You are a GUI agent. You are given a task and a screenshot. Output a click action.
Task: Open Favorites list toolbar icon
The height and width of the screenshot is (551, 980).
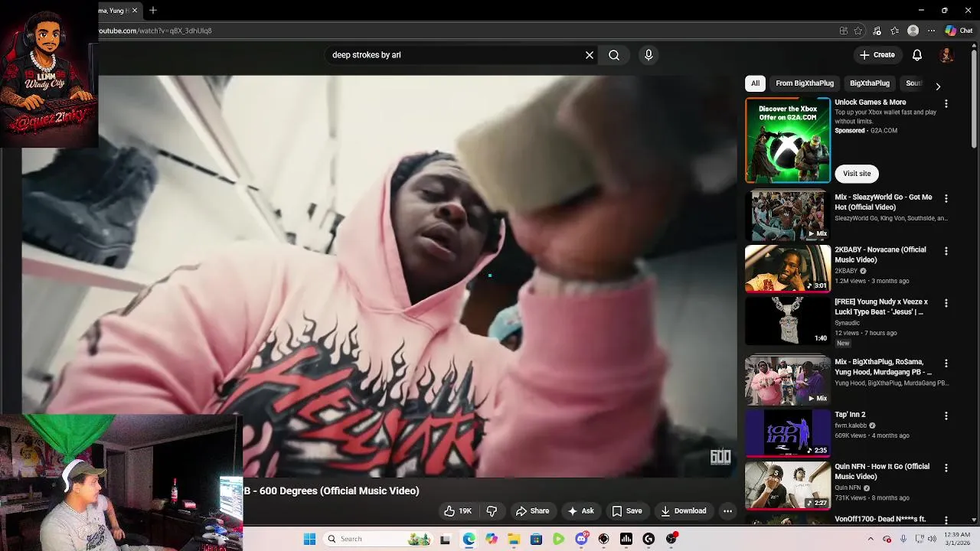coord(895,31)
